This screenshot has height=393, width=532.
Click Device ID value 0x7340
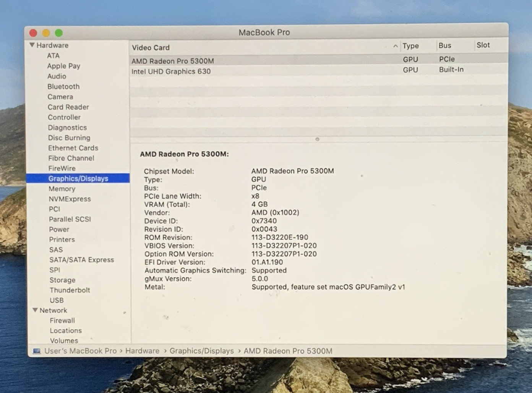point(264,221)
